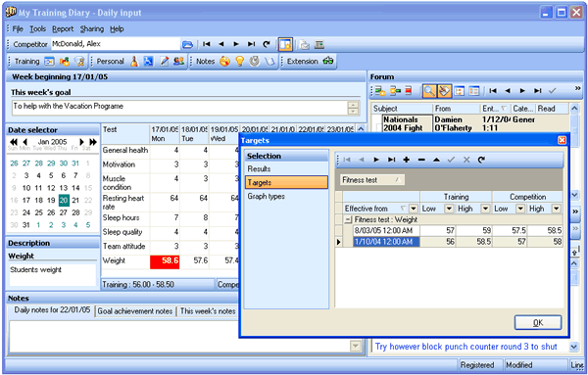Click new forum message icon with star
Image resolution: width=588 pixels, height=375 pixels.
click(380, 91)
